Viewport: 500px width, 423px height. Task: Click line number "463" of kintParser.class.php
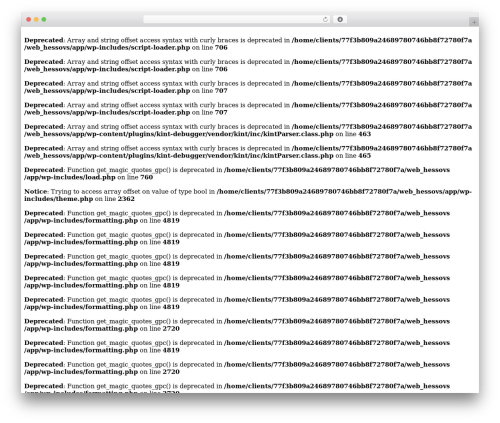pyautogui.click(x=364, y=134)
